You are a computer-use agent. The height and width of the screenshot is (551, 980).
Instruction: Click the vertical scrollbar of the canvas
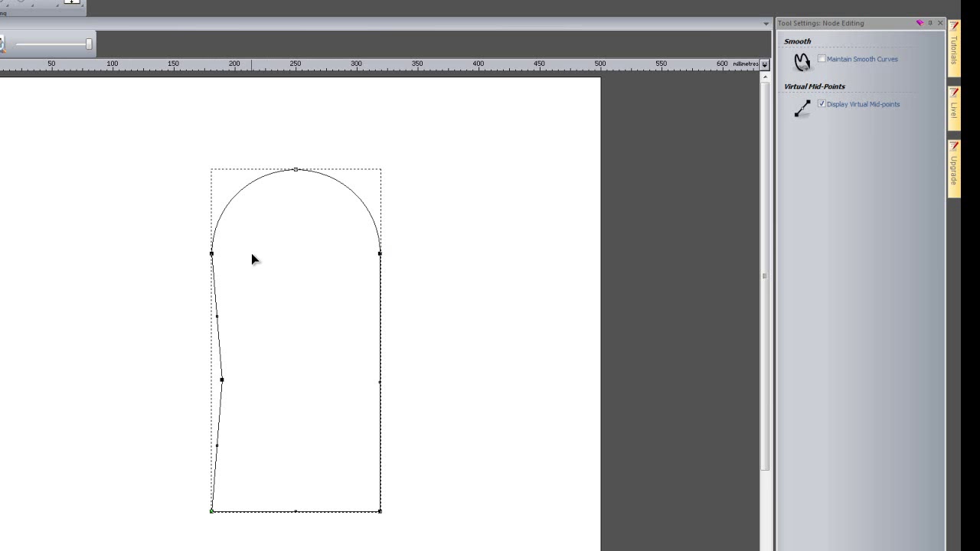click(764, 275)
